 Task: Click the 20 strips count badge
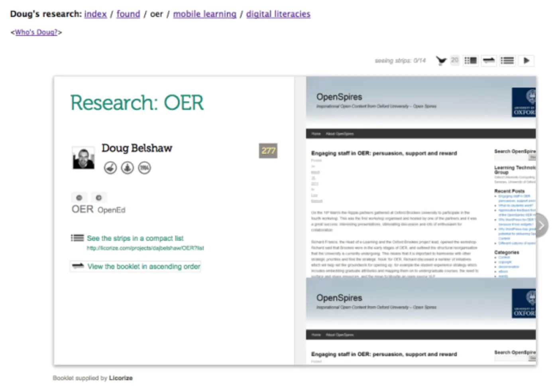coord(455,60)
